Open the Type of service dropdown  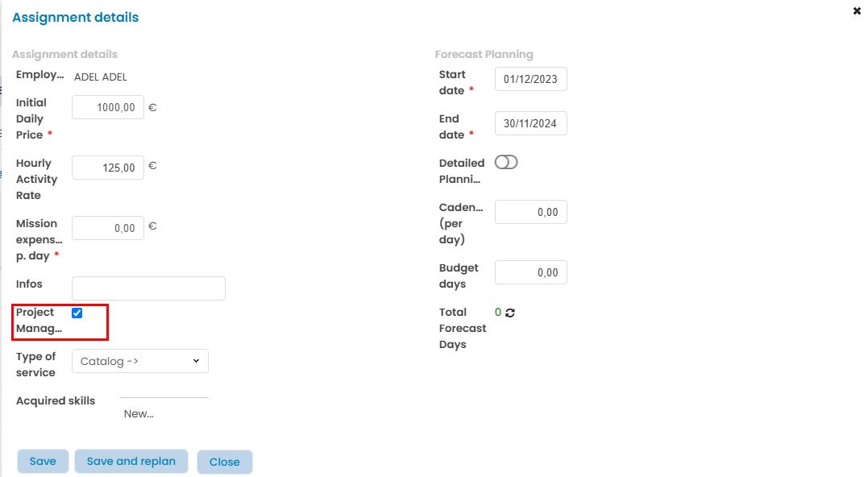pos(140,361)
